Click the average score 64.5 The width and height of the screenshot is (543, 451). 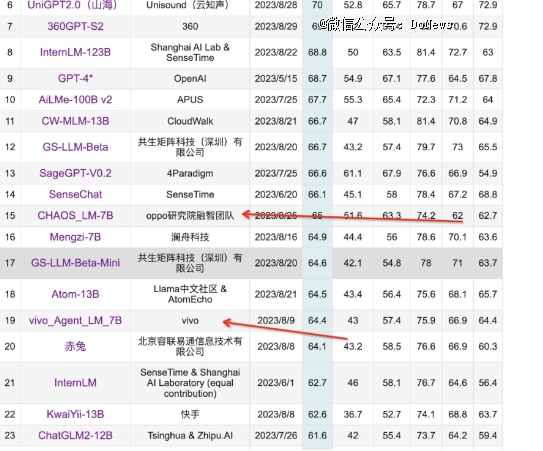click(317, 294)
